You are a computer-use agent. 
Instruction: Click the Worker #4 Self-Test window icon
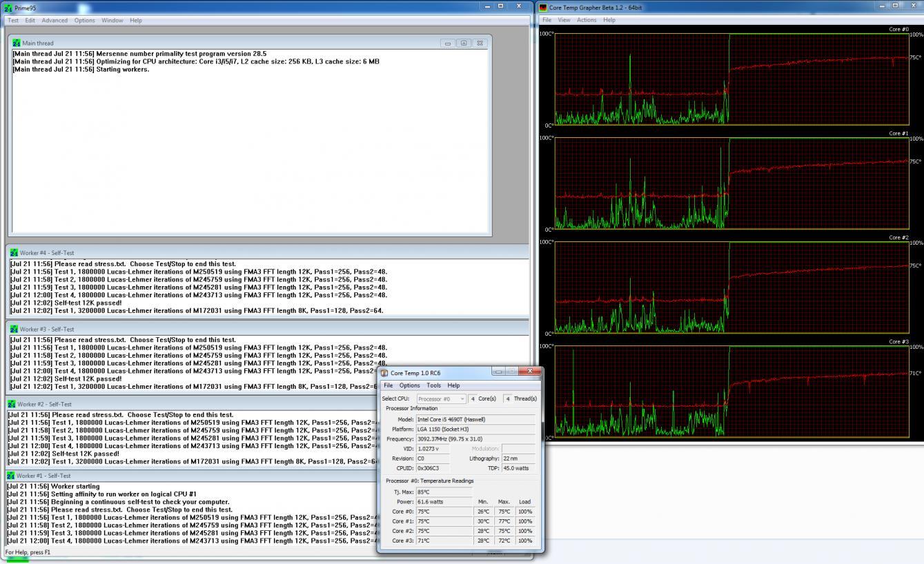click(14, 253)
